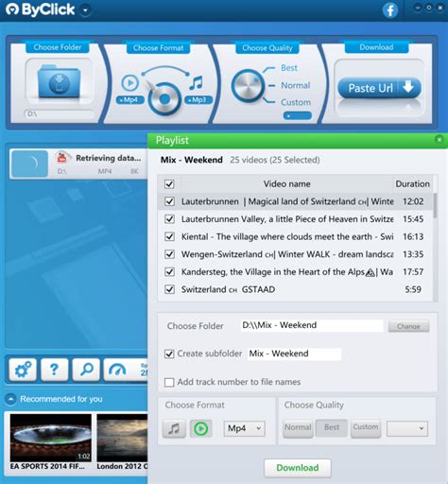Screen dimensions: 448x484
Task: Select audio music note format button
Action: coord(174,428)
